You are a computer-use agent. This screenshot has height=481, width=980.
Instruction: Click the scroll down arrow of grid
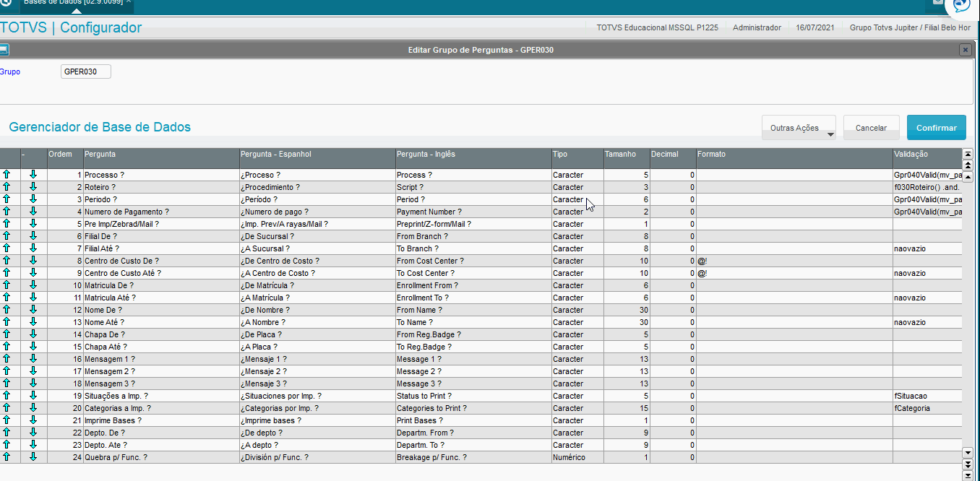(x=968, y=452)
